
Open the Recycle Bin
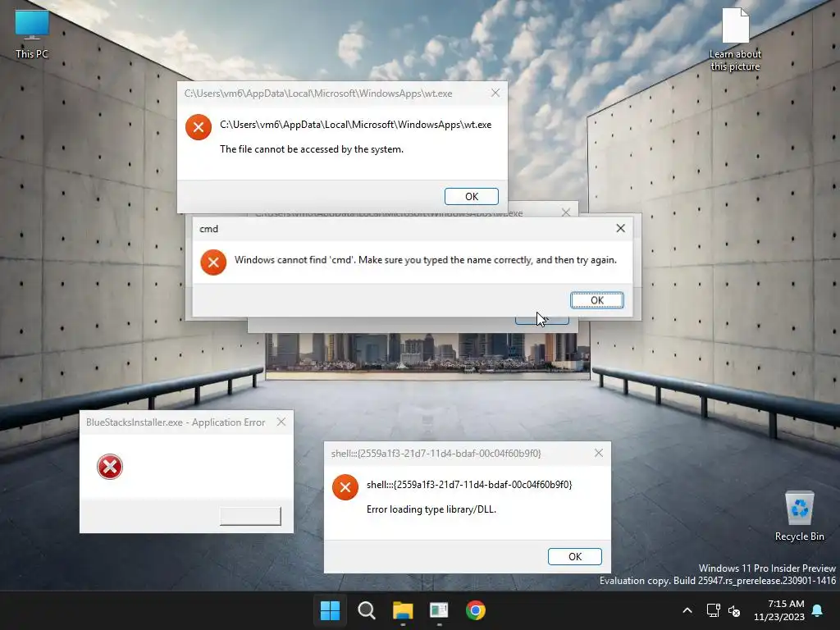point(799,515)
